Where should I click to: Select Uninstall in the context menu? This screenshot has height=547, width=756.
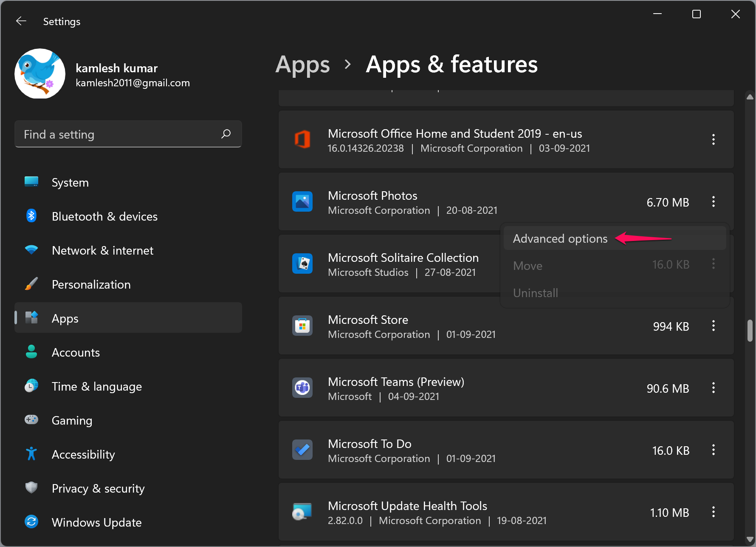click(615, 293)
